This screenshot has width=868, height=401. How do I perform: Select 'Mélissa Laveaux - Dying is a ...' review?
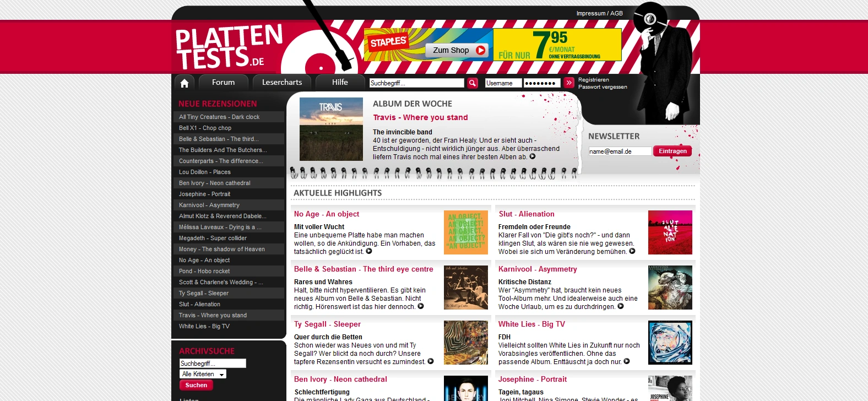coord(229,227)
